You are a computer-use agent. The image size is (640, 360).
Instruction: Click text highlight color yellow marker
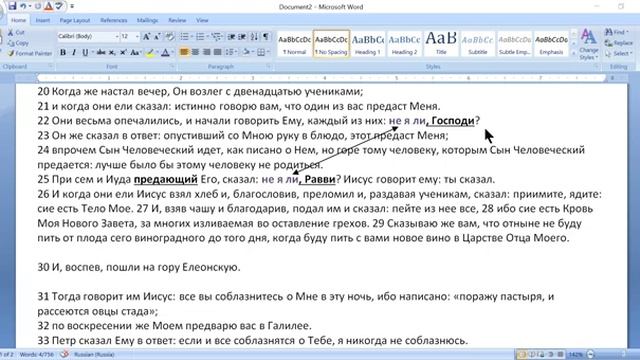150,52
